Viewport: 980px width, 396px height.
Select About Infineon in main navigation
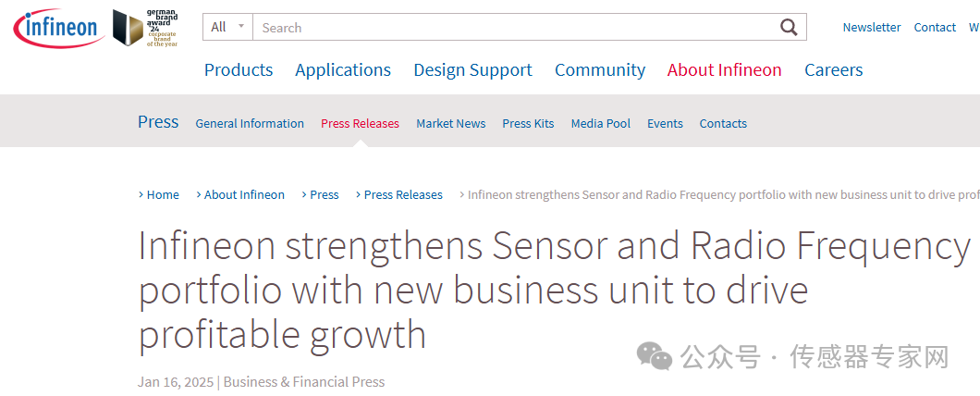click(x=724, y=70)
